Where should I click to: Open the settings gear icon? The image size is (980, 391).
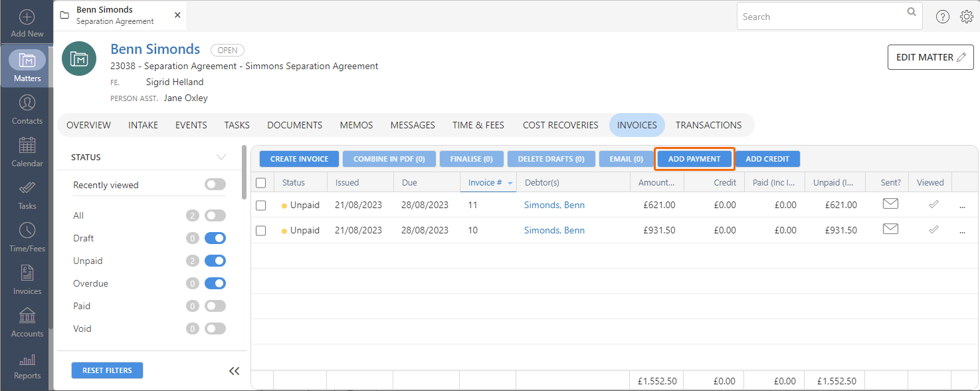[967, 17]
